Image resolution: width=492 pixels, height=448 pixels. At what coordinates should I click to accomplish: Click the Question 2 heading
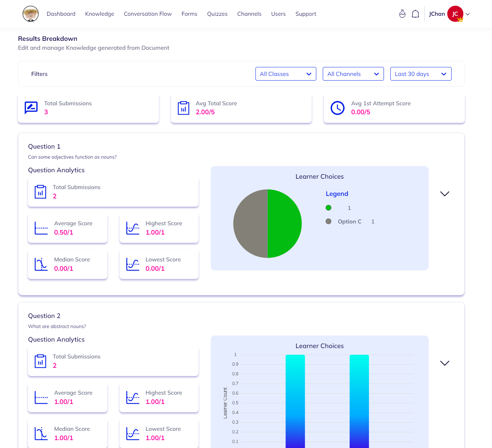(x=44, y=316)
